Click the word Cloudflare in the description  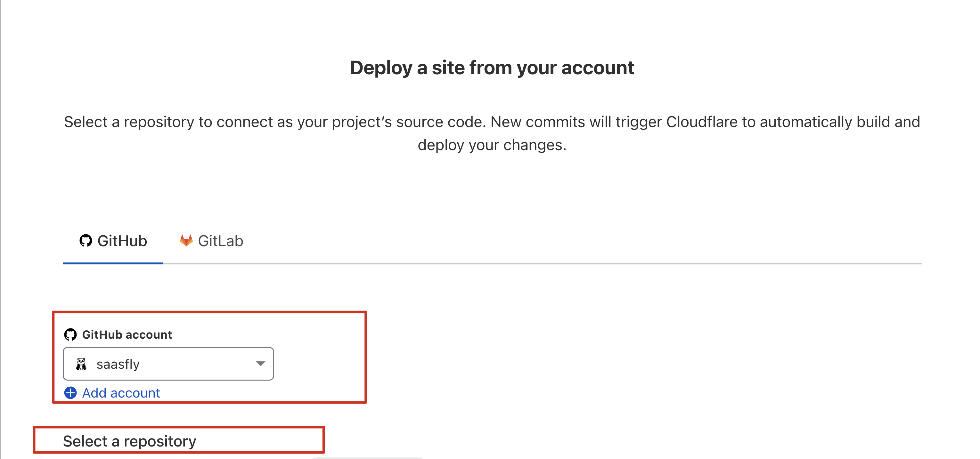tap(702, 122)
